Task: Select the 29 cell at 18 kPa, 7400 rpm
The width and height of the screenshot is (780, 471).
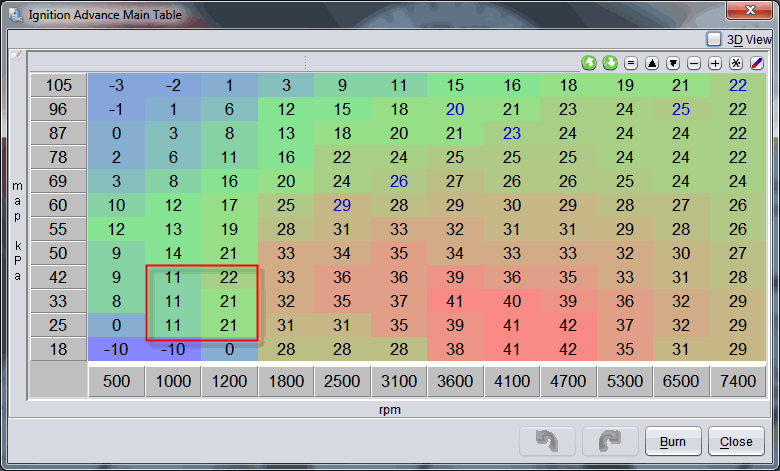Action: tap(738, 349)
